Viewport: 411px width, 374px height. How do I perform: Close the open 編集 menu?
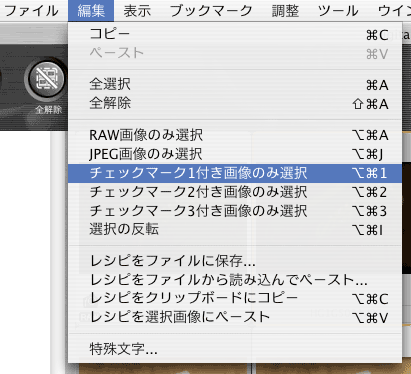pyautogui.click(x=91, y=11)
